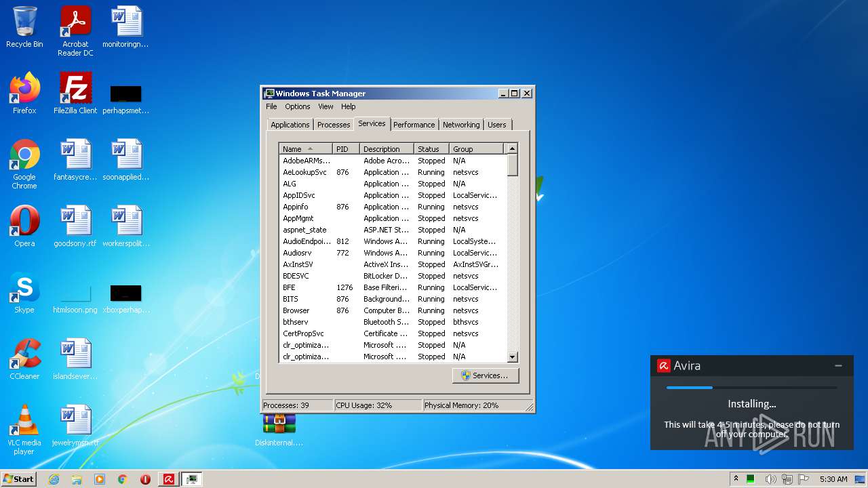Show hidden system tray icons
The image size is (868, 488).
[x=736, y=479]
